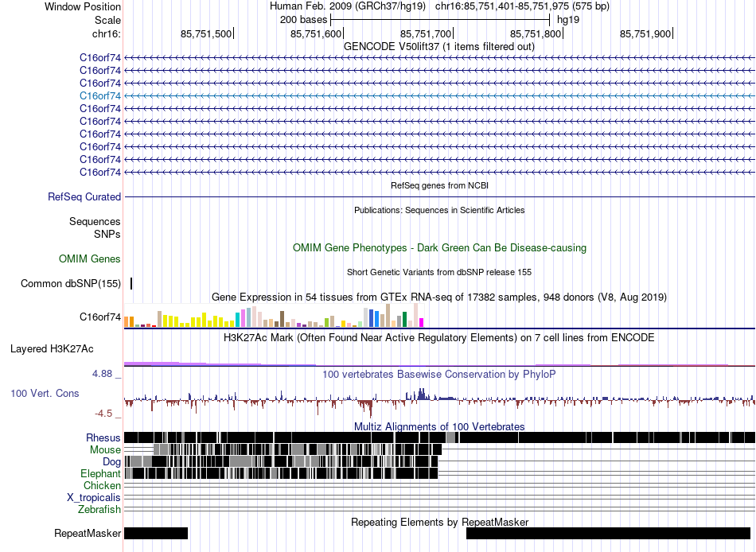Image resolution: width=756 pixels, height=552 pixels.
Task: Open RefSeq genes from NCBI track title
Action: [x=440, y=185]
